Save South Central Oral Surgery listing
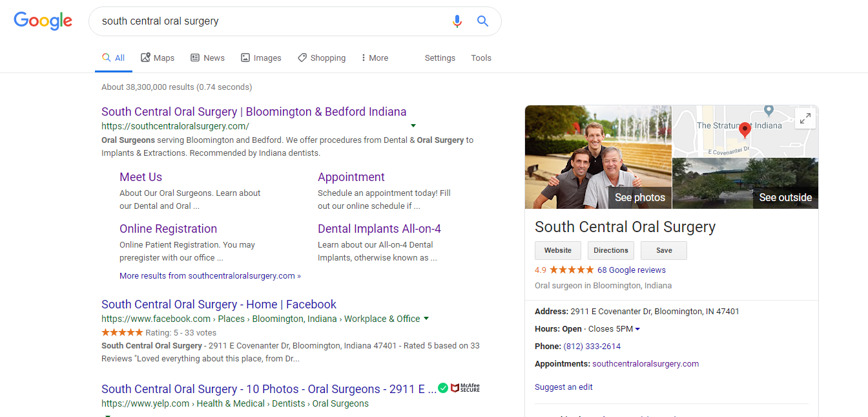 coord(664,250)
